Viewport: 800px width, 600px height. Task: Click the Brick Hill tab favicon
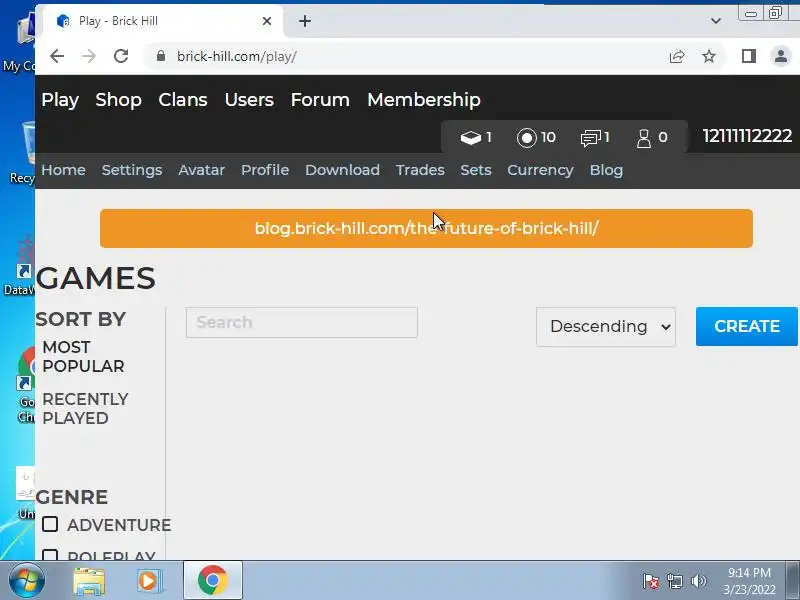63,21
